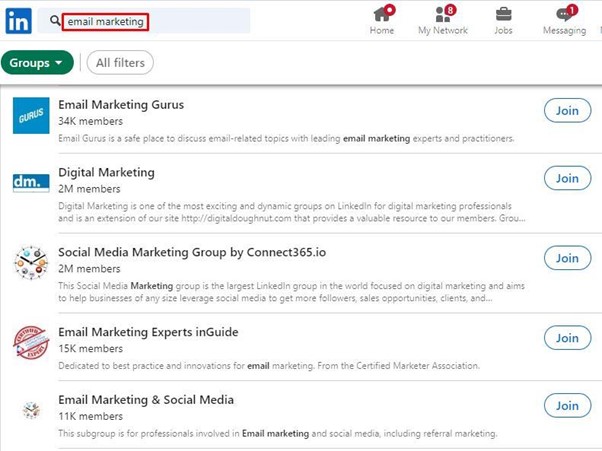Open the All filters button
This screenshot has width=602, height=451.
click(x=120, y=63)
